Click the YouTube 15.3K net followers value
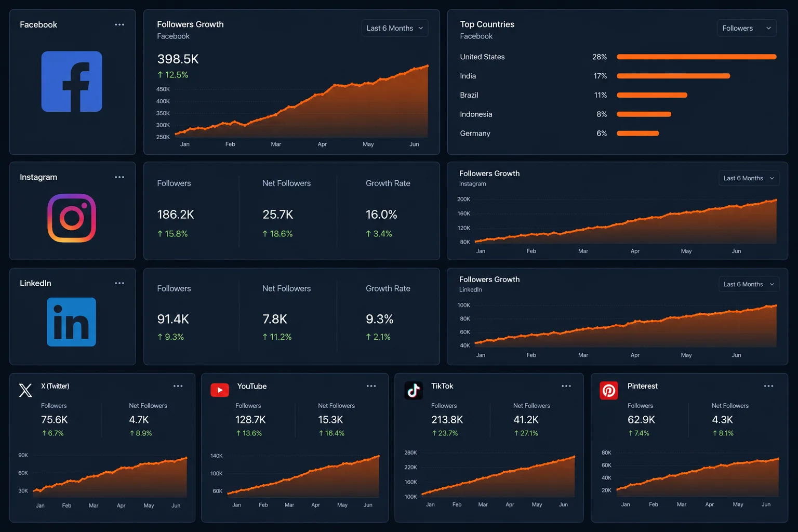798x532 pixels. (330, 420)
